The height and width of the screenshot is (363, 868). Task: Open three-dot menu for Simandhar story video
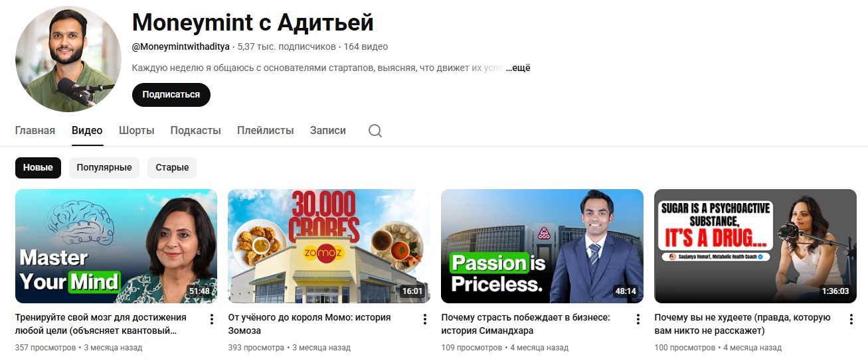(x=638, y=319)
